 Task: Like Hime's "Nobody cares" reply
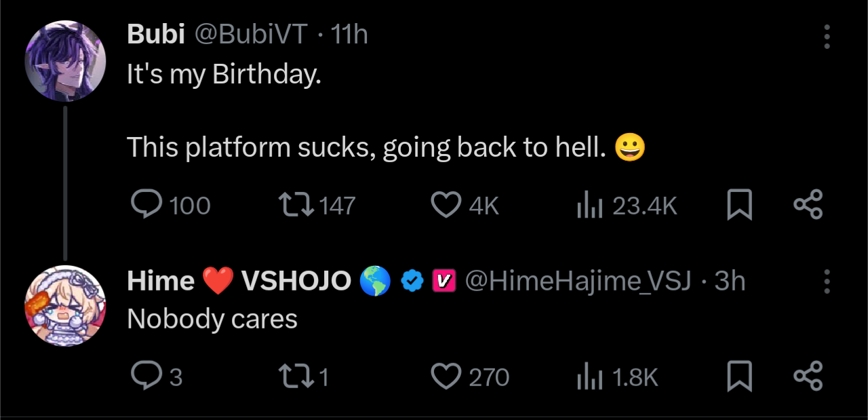click(x=446, y=377)
